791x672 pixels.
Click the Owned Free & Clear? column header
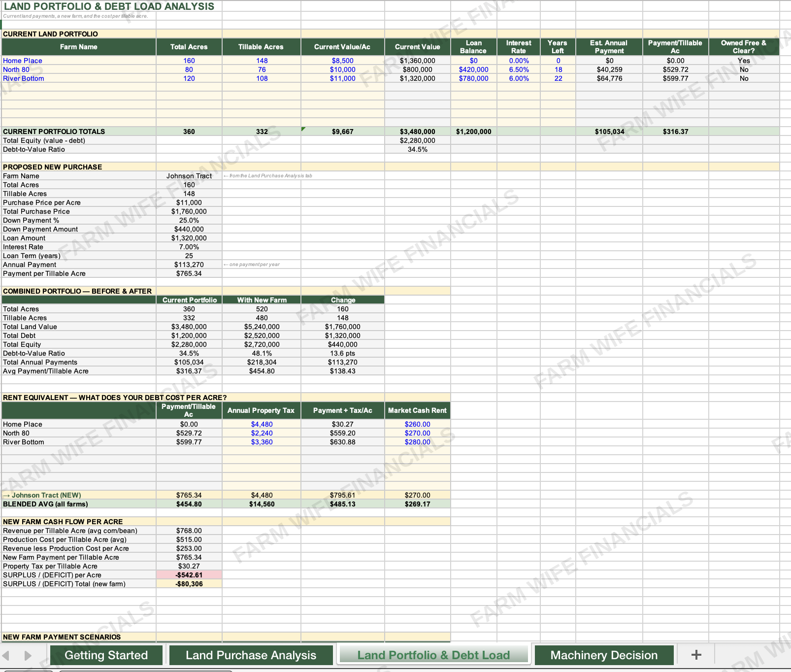point(744,47)
